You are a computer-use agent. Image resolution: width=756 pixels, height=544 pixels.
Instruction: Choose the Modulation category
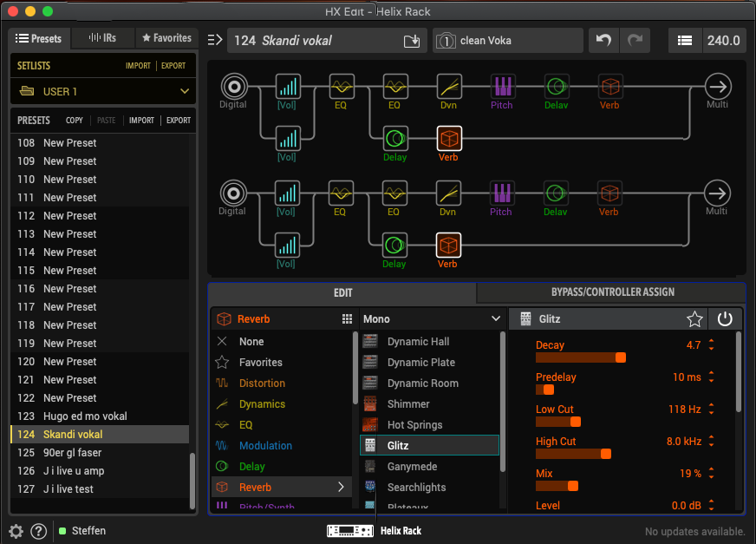265,446
